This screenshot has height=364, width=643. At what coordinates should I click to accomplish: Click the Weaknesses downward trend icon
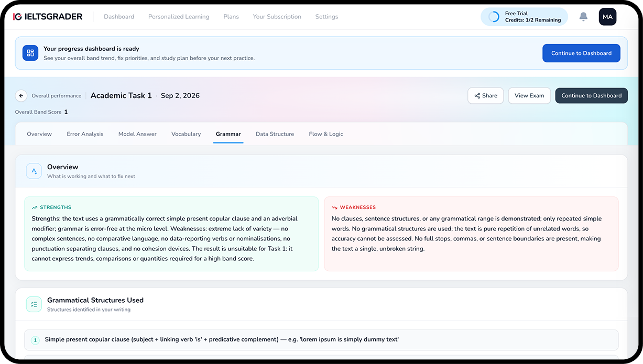coord(334,207)
